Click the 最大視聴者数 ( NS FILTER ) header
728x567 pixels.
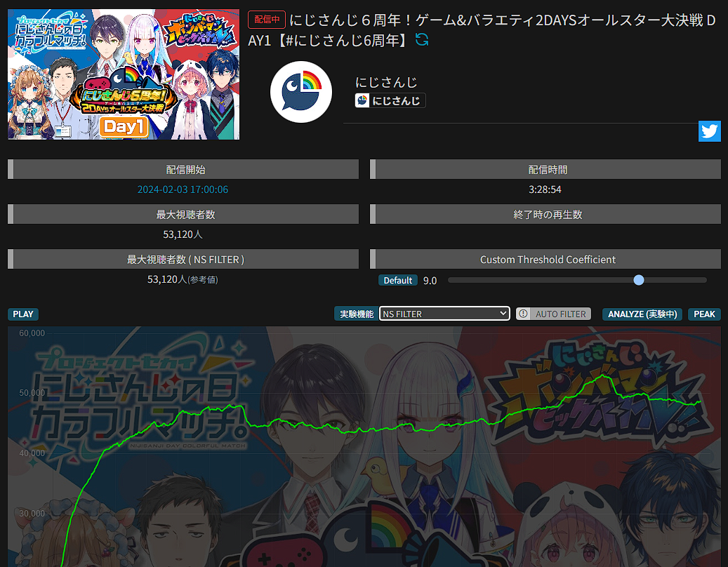[183, 260]
